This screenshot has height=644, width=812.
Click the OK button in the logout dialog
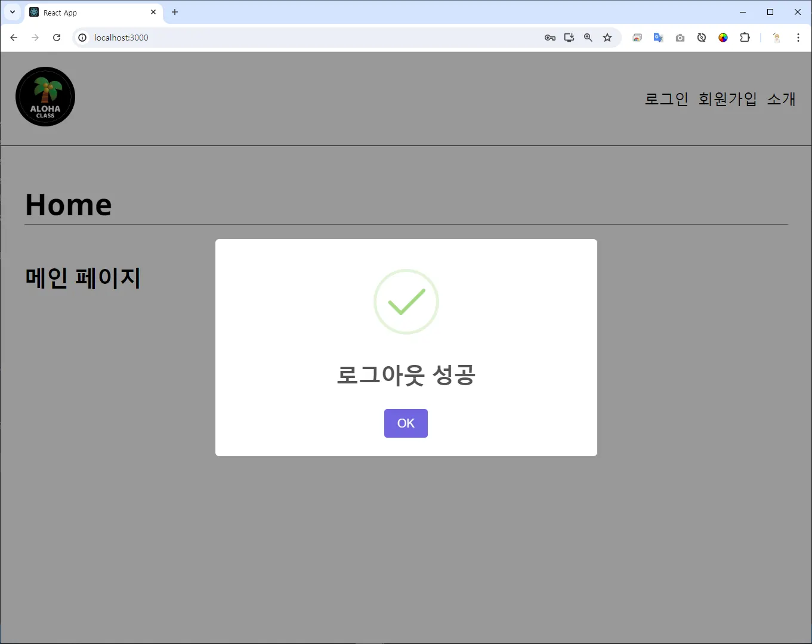(406, 423)
